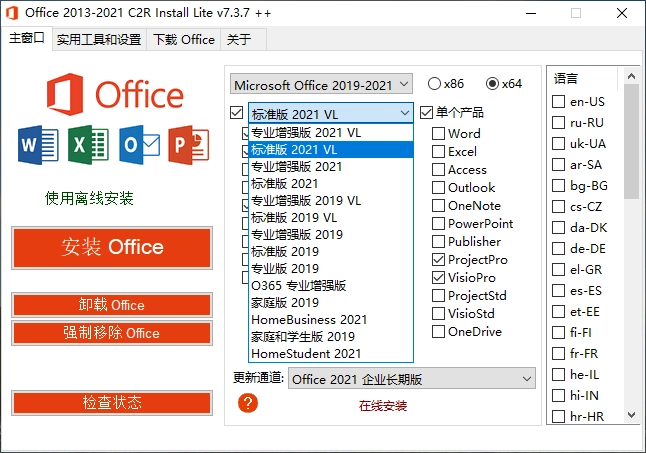Enable the Publisher checkbox
646x453 pixels.
tap(438, 241)
